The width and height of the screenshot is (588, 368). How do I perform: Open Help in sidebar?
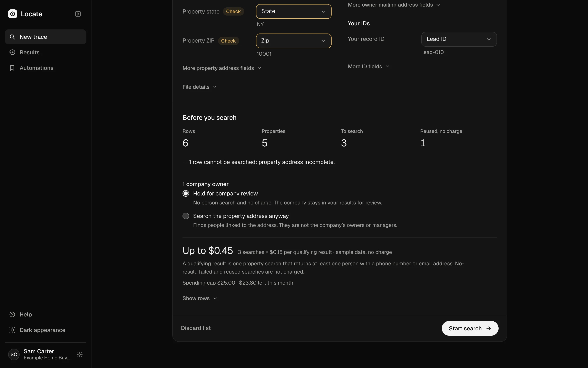click(x=46, y=314)
